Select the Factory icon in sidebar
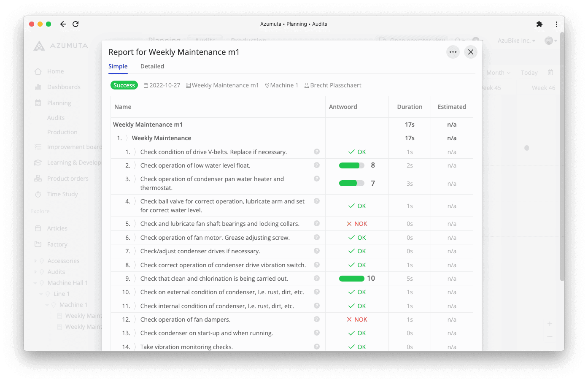This screenshot has width=588, height=382. coord(38,244)
